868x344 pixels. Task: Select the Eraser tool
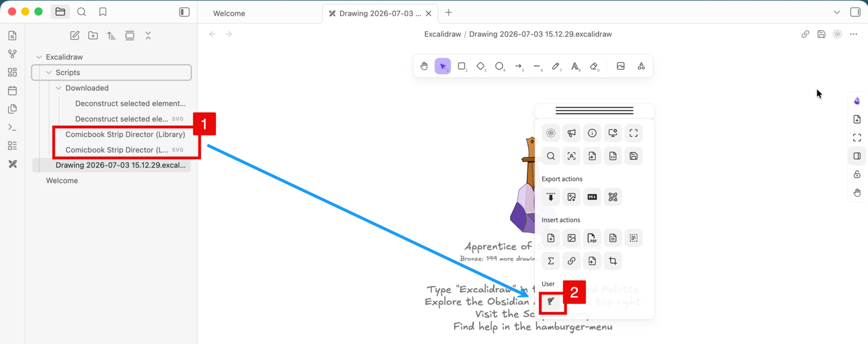594,66
